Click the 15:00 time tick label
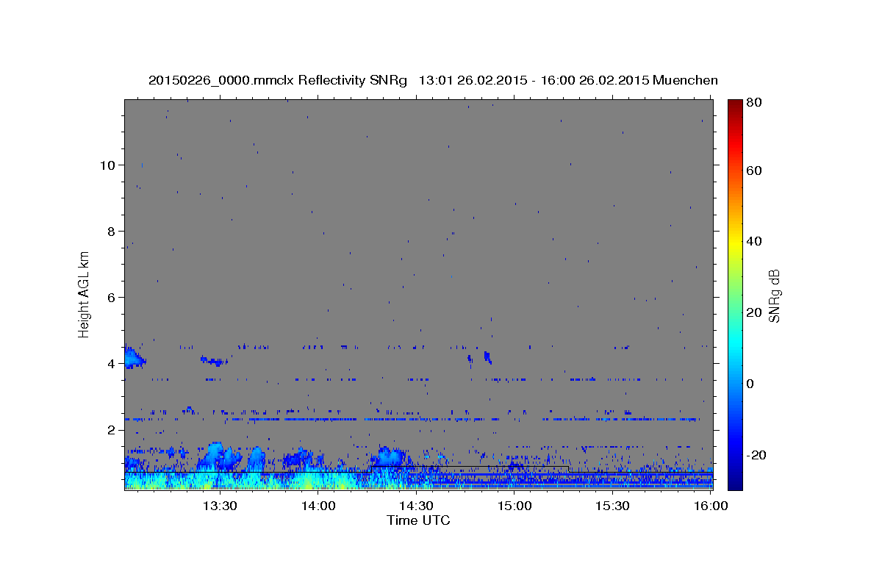Screen dimensions: 882x588 [514, 506]
